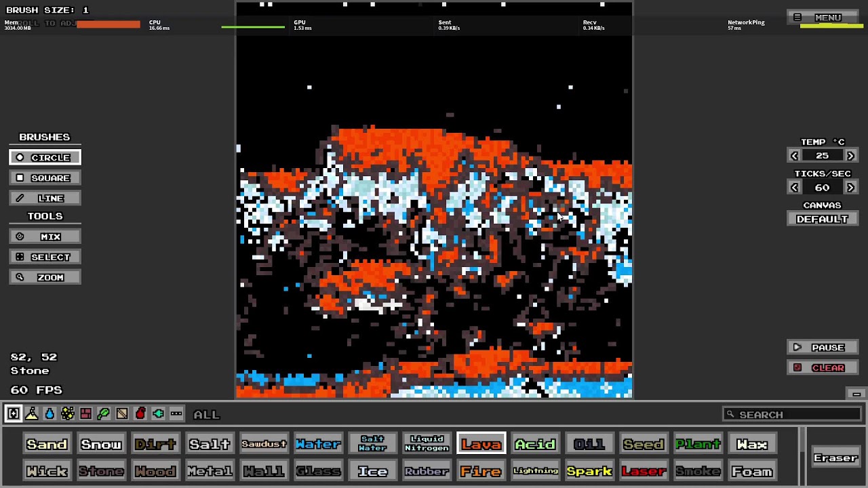Click the ticks per second value 60
Viewport: 868px width, 488px height.
[822, 187]
